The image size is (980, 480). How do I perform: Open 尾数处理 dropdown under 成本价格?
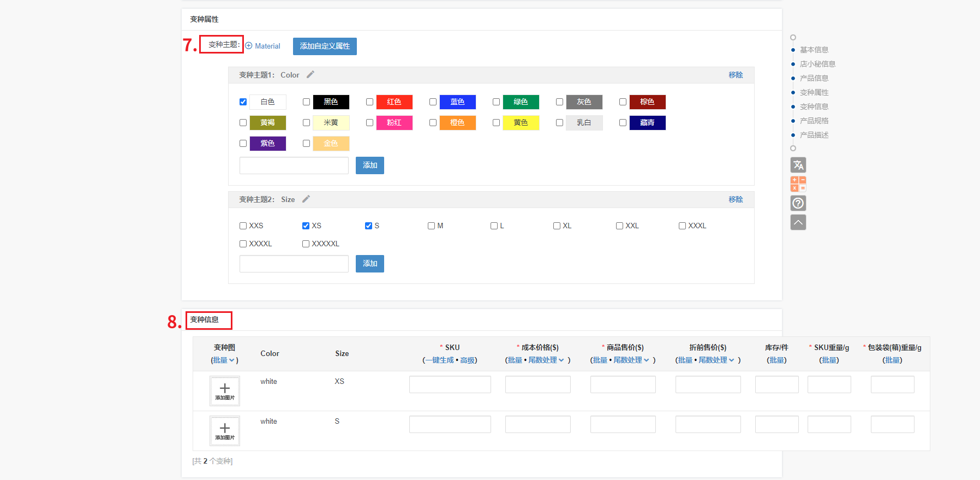(x=546, y=360)
